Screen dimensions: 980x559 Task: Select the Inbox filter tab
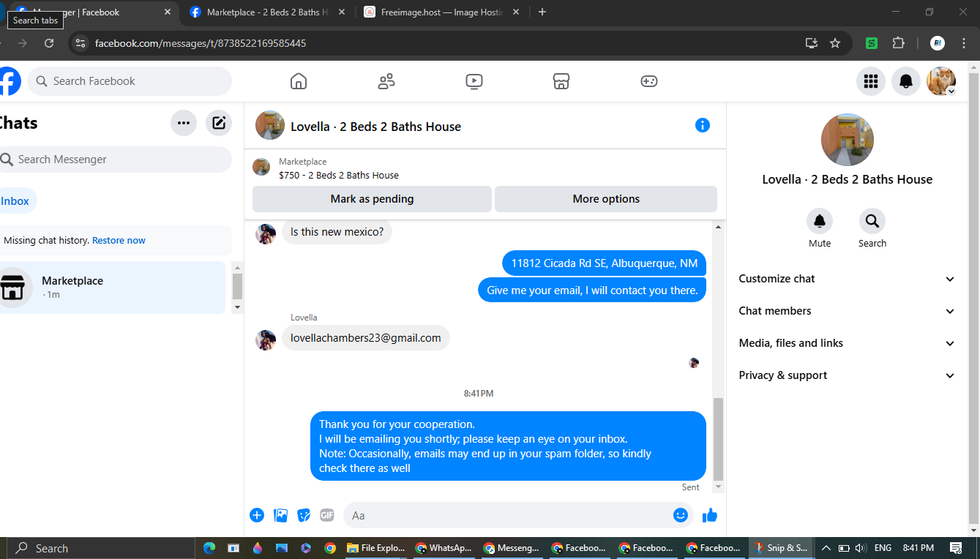15,200
